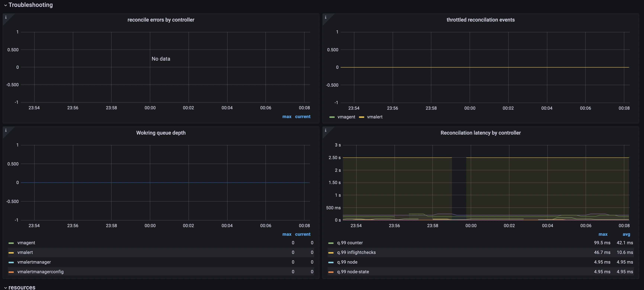The image size is (644, 290).
Task: Open Reconcilation latency by controller title menu
Action: 480,133
